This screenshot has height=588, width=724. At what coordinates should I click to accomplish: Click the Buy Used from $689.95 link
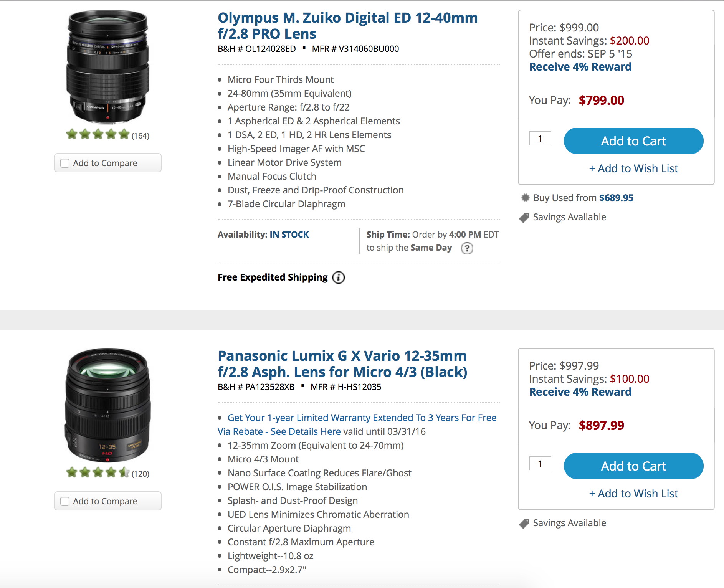point(583,198)
